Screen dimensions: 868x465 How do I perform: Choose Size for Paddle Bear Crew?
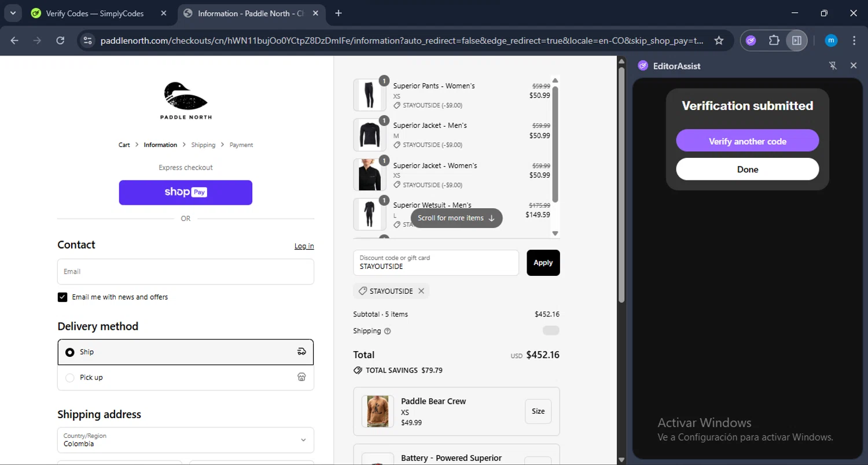tap(538, 411)
